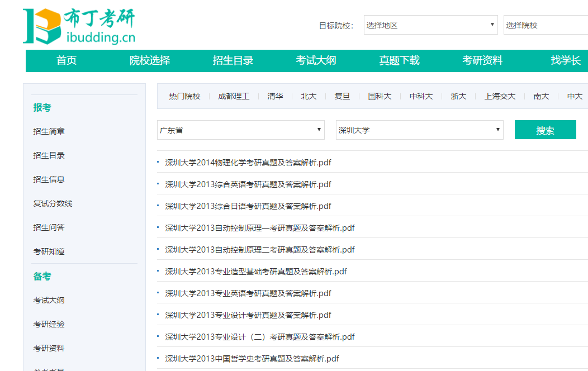This screenshot has width=588, height=371.
Task: Open 深圳大学2013专业设计（二）考研真题 pdf
Action: pyautogui.click(x=259, y=337)
